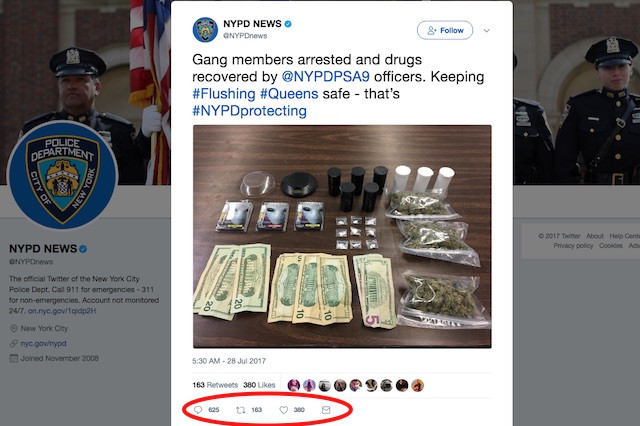The height and width of the screenshot is (426, 640).
Task: Expand the tweet options chevron menu
Action: click(487, 31)
